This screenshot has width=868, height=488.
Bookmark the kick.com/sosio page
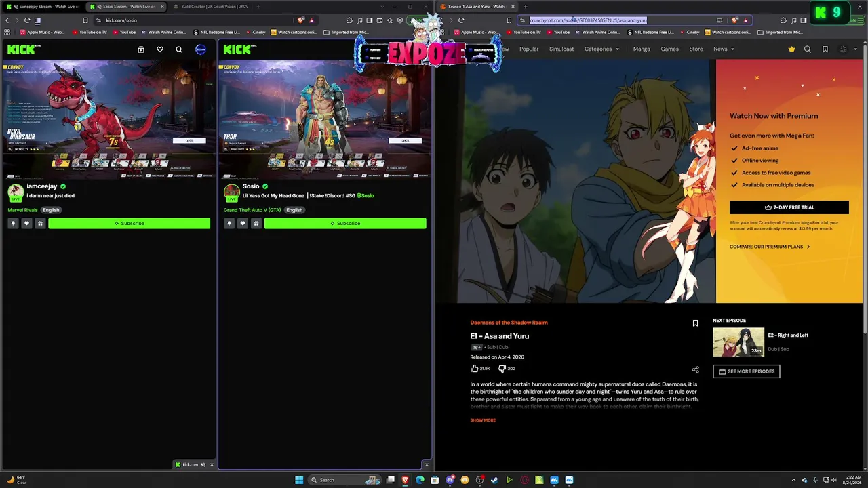85,20
